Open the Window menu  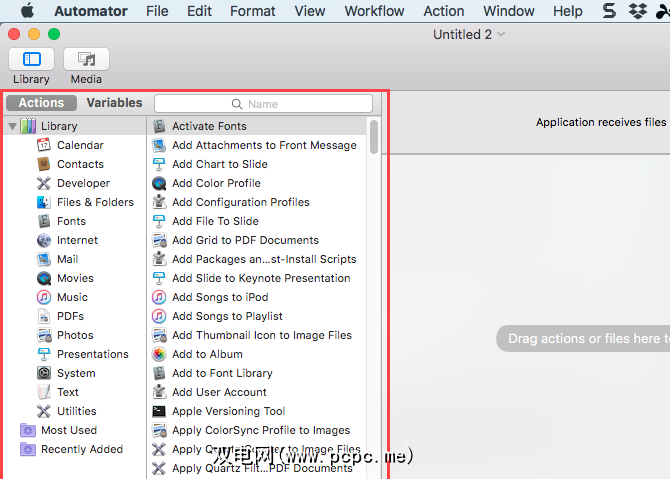coord(508,11)
